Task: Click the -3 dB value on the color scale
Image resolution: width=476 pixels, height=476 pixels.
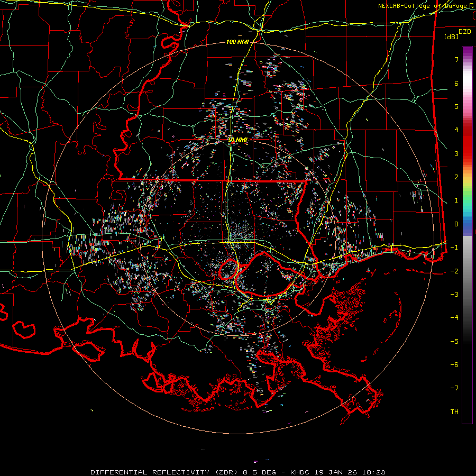Action: [x=454, y=295]
